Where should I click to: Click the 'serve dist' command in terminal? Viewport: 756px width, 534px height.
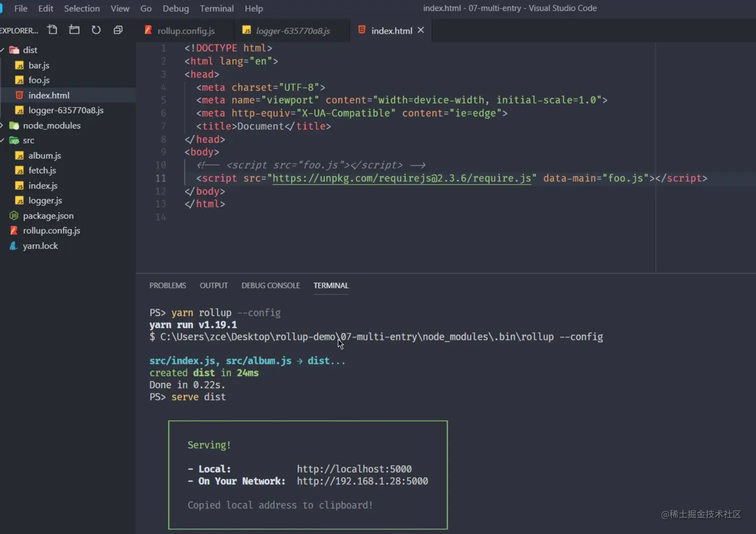coord(198,397)
